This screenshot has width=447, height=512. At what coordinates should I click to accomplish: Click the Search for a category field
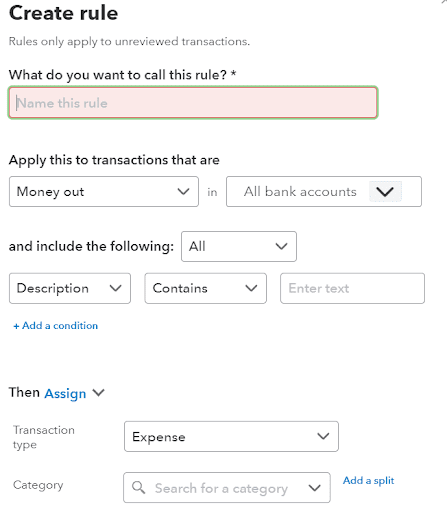pyautogui.click(x=227, y=488)
